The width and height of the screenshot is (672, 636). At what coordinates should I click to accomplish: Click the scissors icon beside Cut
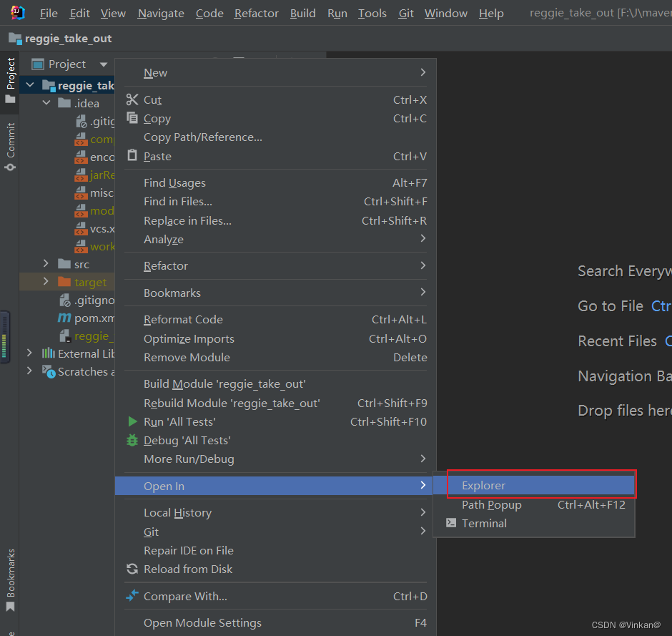pos(132,99)
